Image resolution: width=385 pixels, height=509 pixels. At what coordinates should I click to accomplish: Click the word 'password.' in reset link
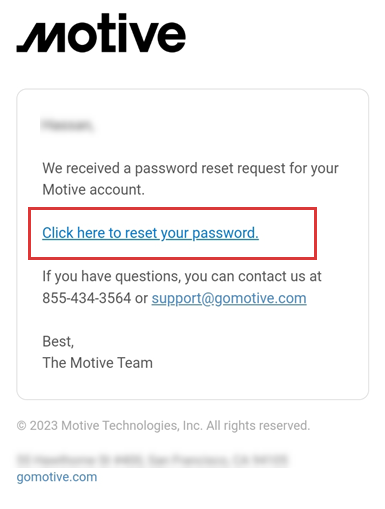click(225, 233)
